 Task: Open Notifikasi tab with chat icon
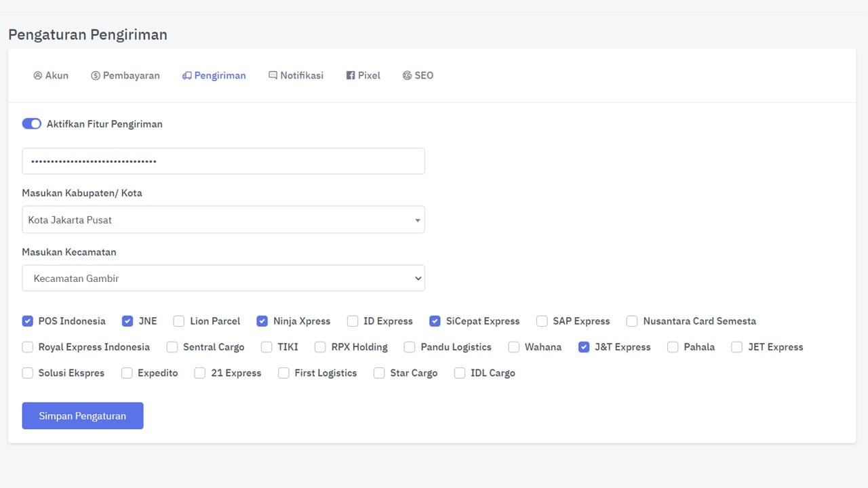coord(296,75)
